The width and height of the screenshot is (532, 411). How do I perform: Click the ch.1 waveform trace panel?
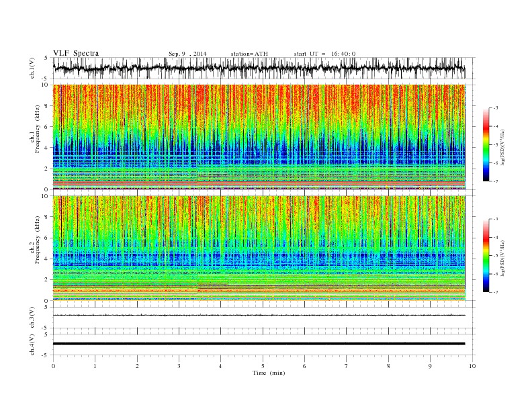click(x=264, y=68)
